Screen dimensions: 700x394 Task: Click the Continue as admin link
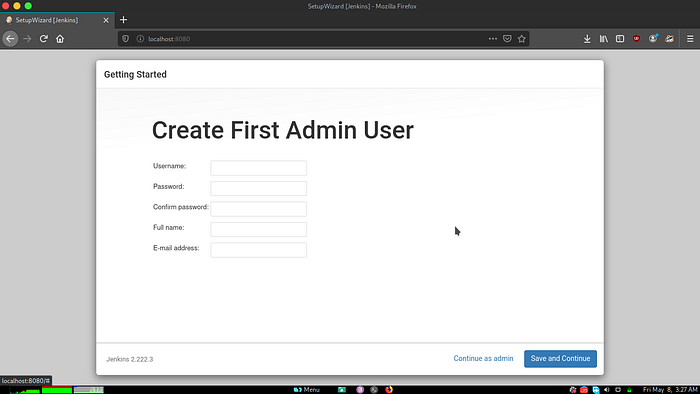point(483,358)
